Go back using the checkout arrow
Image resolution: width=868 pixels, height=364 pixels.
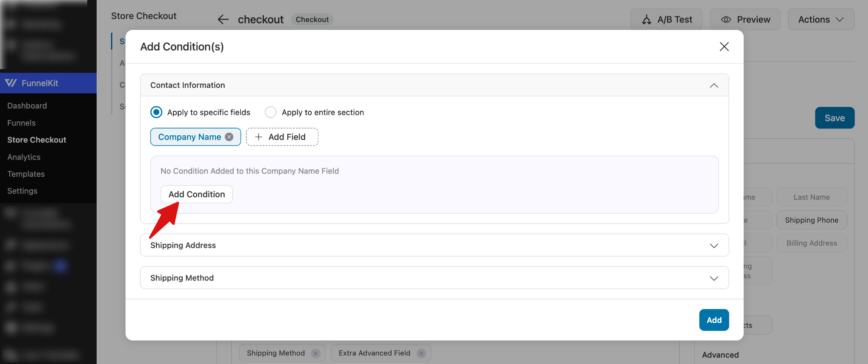click(223, 20)
